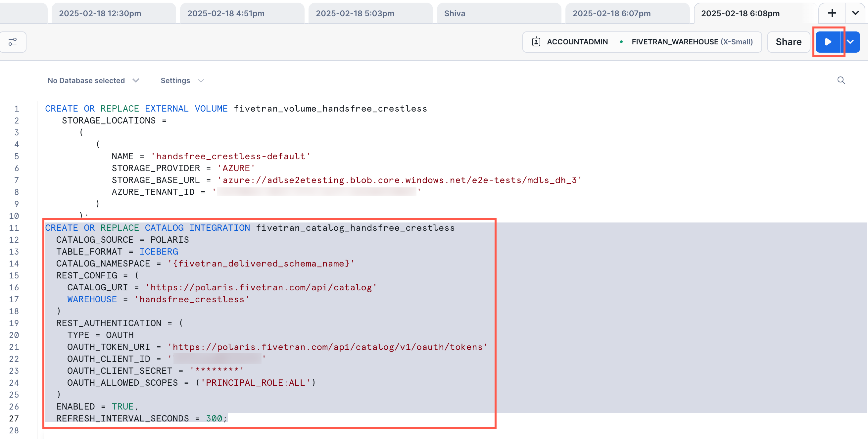Click the polaris CATALOG_URI string on line 16
Viewport: 868px width, 439px height.
tap(261, 287)
